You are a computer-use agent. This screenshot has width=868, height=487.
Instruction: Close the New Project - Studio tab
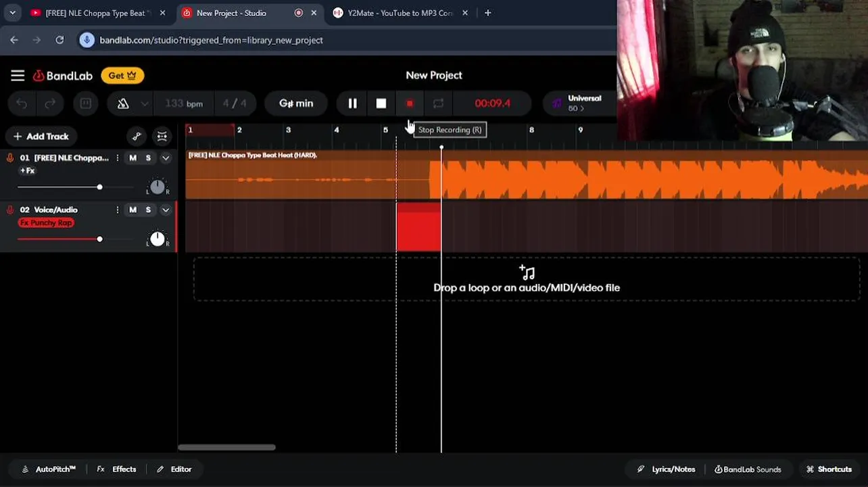(314, 13)
